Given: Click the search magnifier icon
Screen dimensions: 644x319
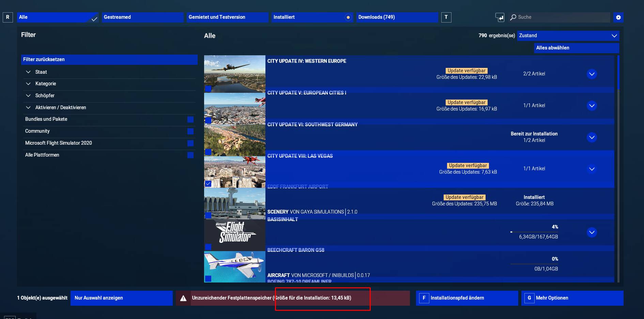Looking at the screenshot, I should pyautogui.click(x=513, y=17).
